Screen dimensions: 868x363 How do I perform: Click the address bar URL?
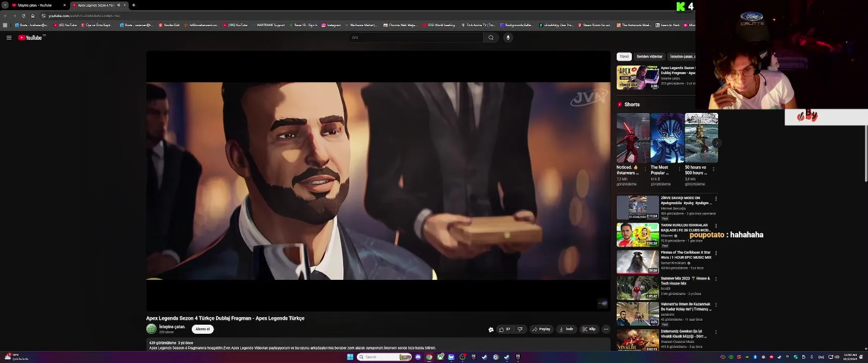click(x=84, y=16)
